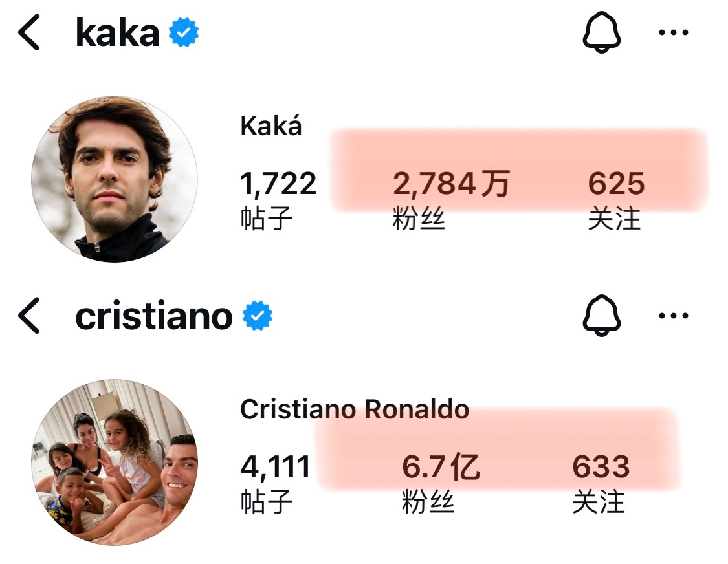This screenshot has width=728, height=564.
Task: Open Kaká's 2,784万 followers list
Action: [451, 200]
